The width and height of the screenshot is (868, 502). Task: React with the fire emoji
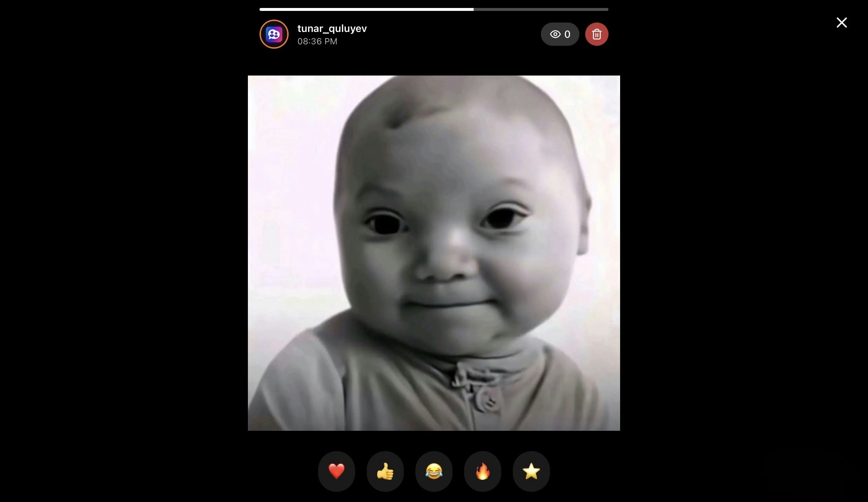pyautogui.click(x=482, y=471)
